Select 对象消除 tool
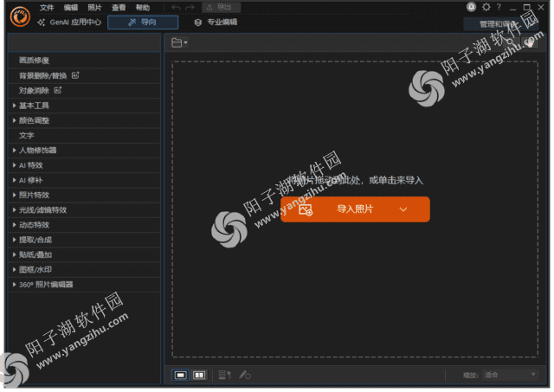 point(84,90)
